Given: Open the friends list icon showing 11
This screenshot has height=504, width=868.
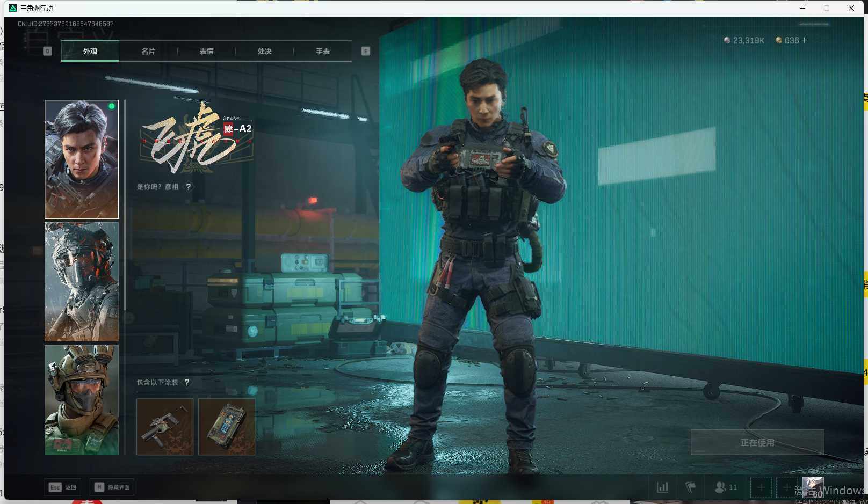Looking at the screenshot, I should pyautogui.click(x=726, y=487).
